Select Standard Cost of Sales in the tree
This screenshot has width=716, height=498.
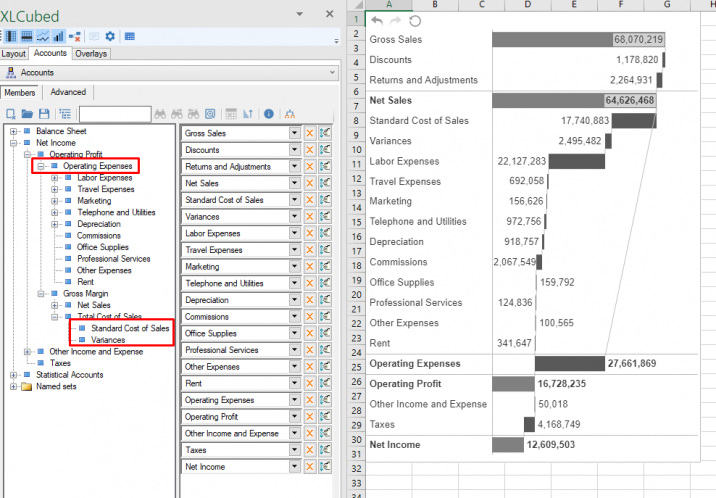(x=130, y=328)
